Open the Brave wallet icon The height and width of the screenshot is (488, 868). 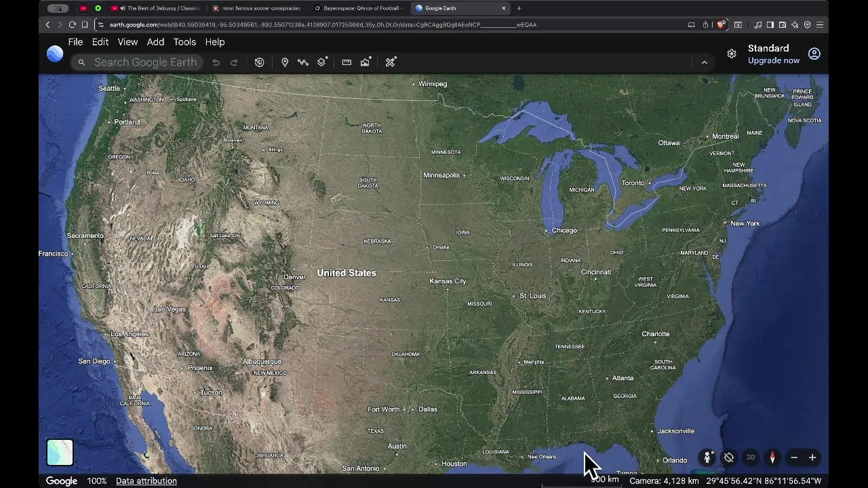click(783, 25)
